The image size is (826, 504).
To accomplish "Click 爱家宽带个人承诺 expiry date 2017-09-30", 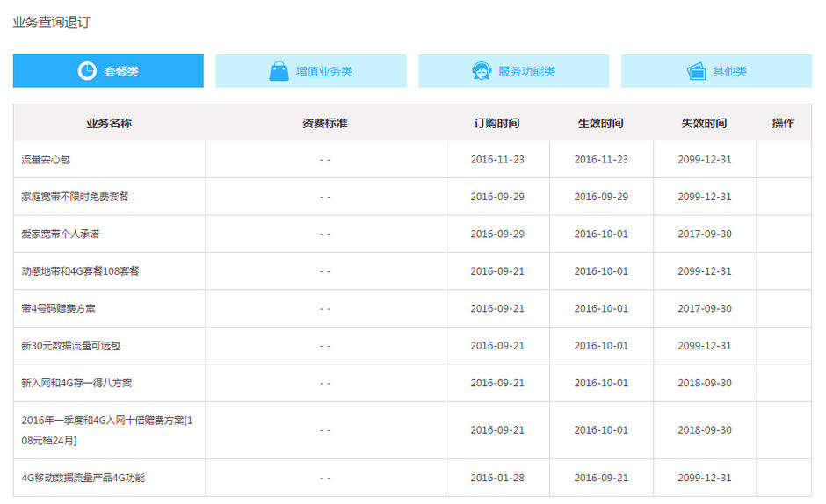I will click(x=705, y=234).
